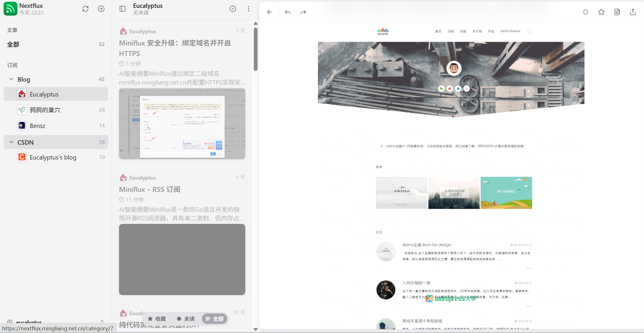Go to next article arrow
This screenshot has height=333, width=644.
(303, 12)
